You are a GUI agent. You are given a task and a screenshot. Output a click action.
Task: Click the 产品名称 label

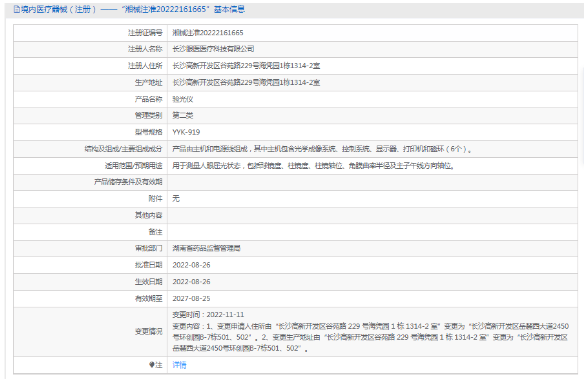pyautogui.click(x=148, y=99)
